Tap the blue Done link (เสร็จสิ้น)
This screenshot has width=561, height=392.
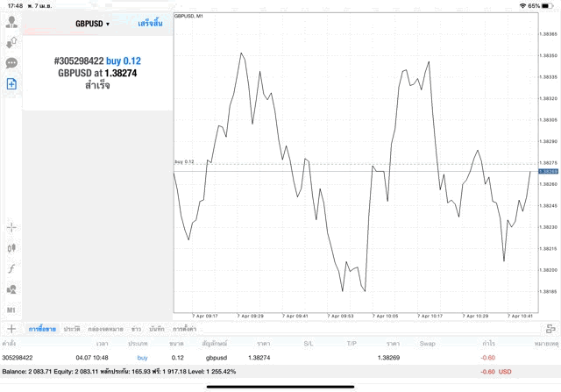click(150, 24)
